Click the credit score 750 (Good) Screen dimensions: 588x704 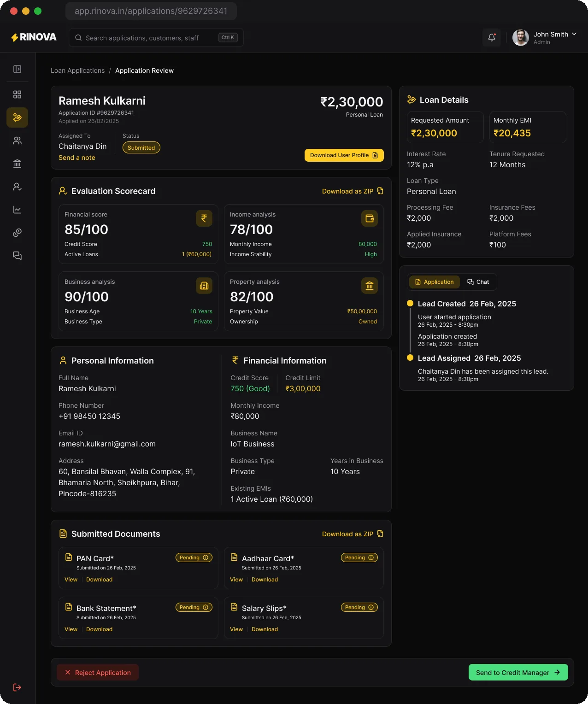click(250, 389)
